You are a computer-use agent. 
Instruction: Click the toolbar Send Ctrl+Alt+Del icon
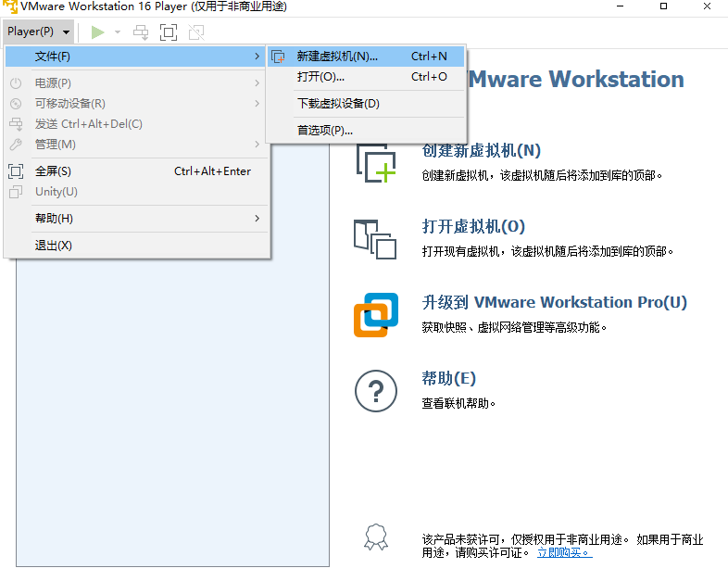click(x=141, y=32)
